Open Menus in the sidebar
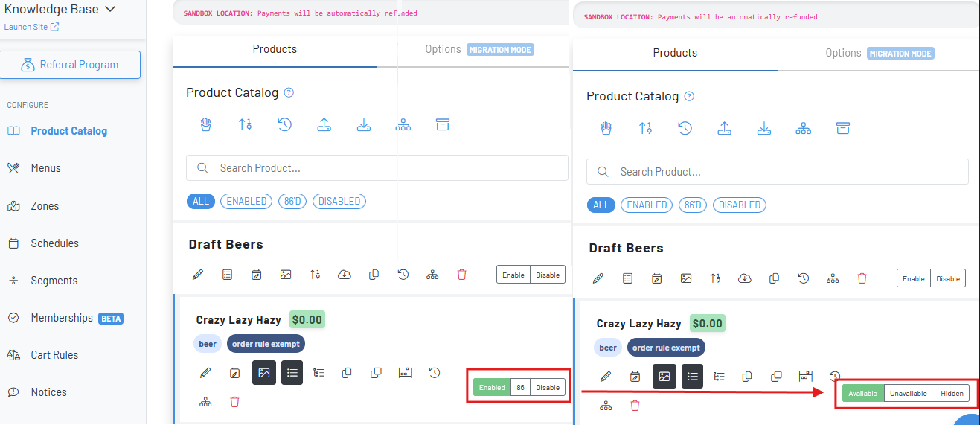980x425 pixels. click(x=45, y=168)
